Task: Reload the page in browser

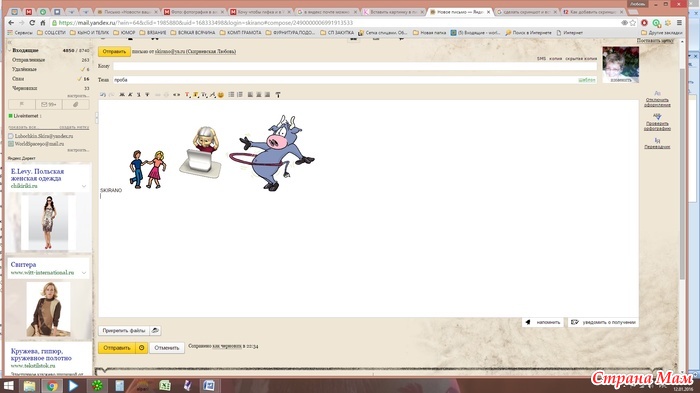Action: 32,22
